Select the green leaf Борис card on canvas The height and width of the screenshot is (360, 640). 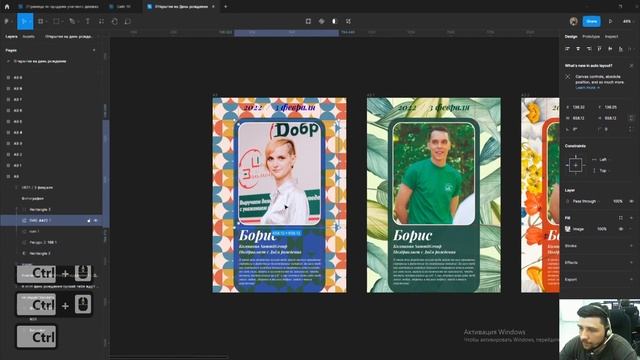(x=433, y=195)
